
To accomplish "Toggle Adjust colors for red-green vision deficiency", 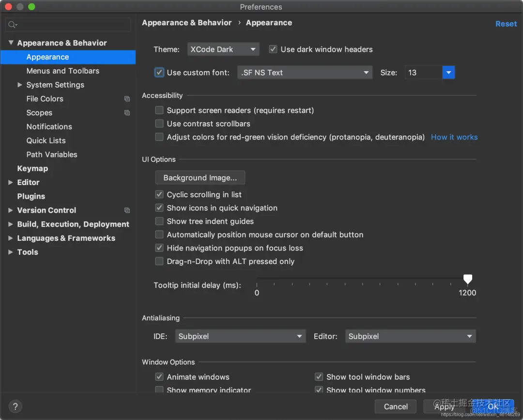I will 159,137.
